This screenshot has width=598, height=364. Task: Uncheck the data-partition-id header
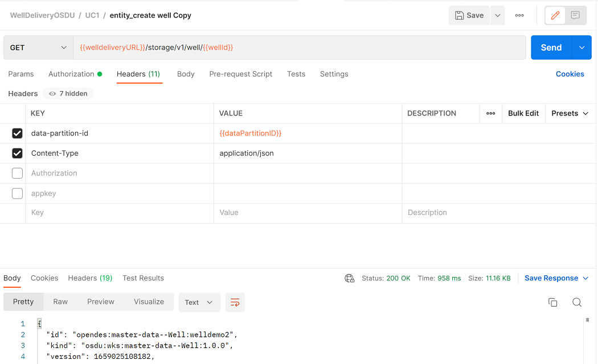(x=17, y=133)
